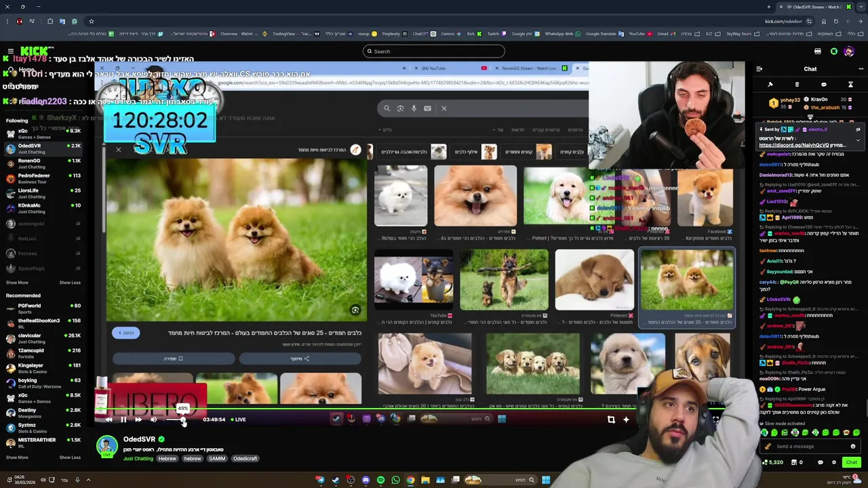Open xQc channel in Following list

(x=42, y=134)
